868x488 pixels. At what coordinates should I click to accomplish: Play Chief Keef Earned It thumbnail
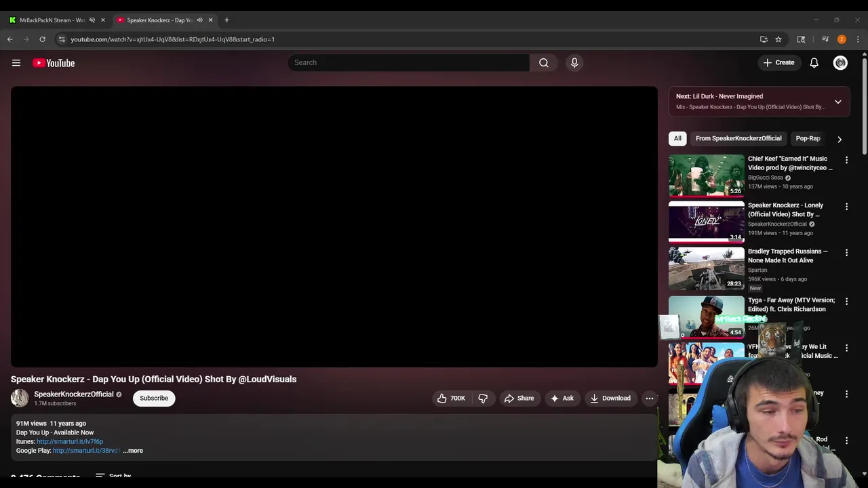[706, 176]
